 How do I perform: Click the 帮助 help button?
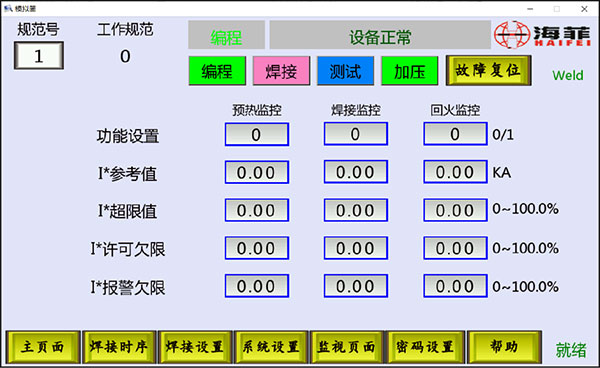(x=504, y=347)
